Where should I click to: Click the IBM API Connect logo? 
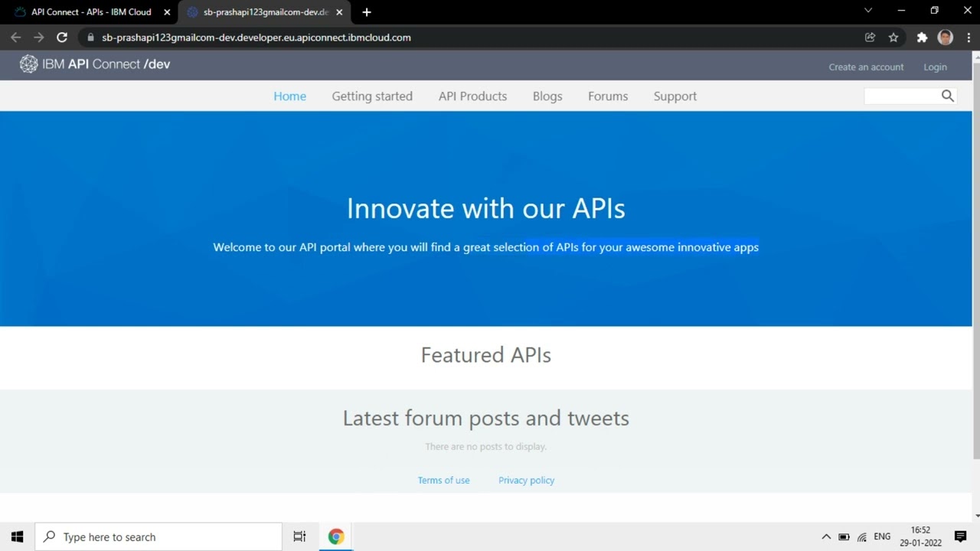(95, 64)
